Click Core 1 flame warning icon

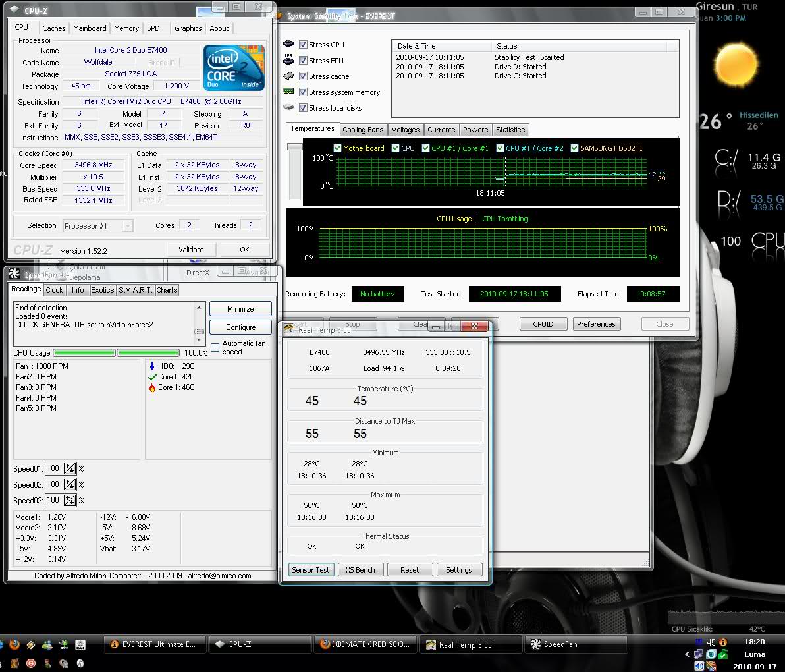tap(152, 387)
